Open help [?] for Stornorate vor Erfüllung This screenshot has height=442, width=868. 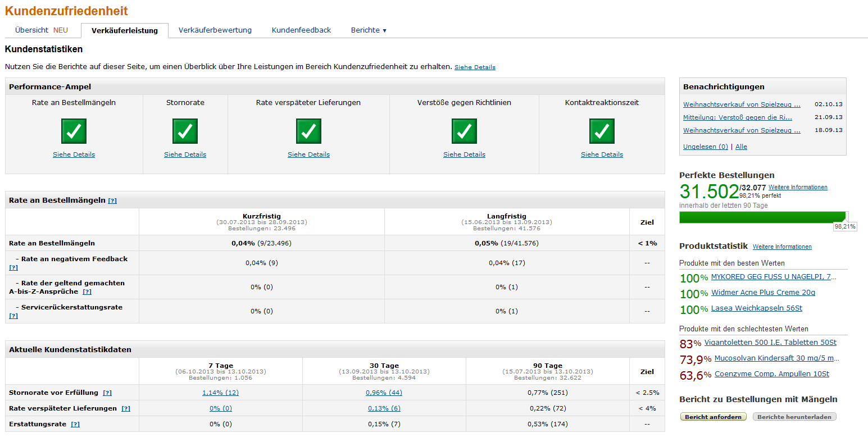coord(107,393)
